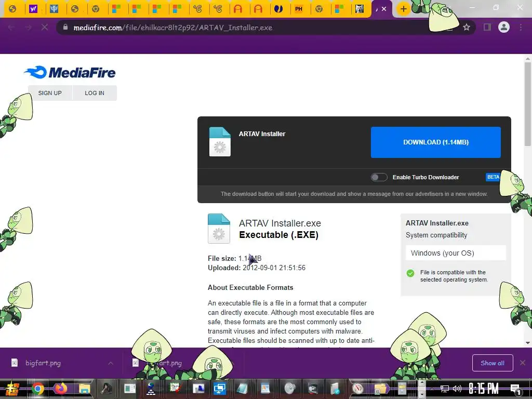Go back with the back arrow

tap(11, 28)
